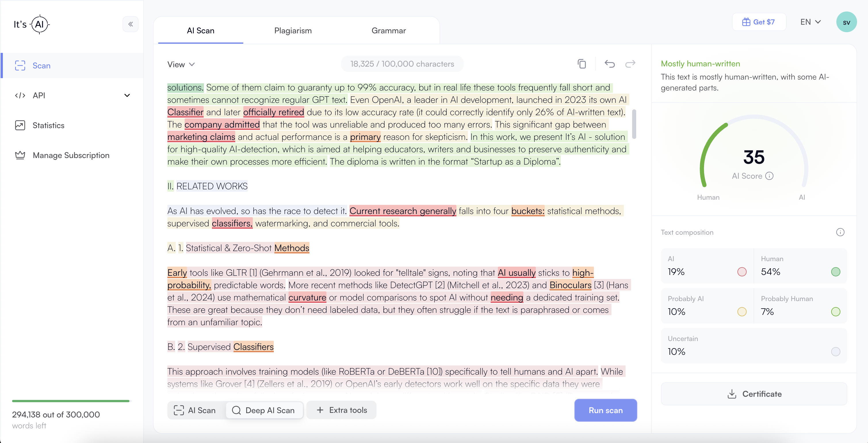868x443 pixels.
Task: Open Statistics in the sidebar
Action: [x=72, y=126]
